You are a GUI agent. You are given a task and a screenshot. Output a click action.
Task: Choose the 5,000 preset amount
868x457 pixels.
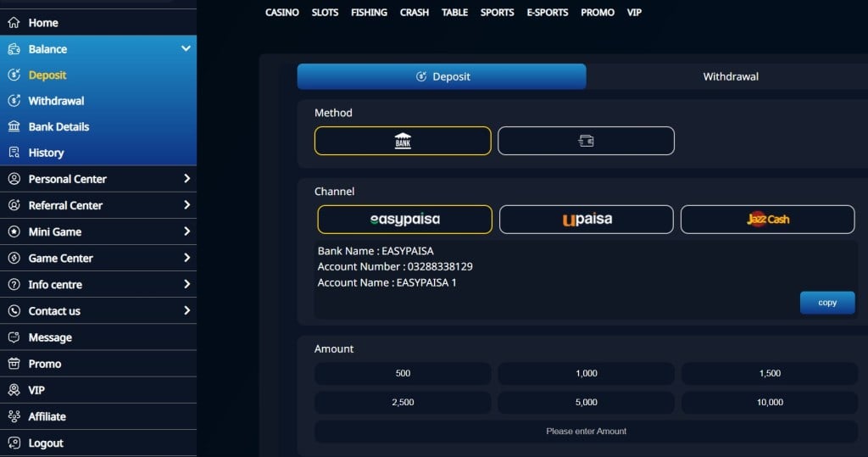pyautogui.click(x=586, y=403)
